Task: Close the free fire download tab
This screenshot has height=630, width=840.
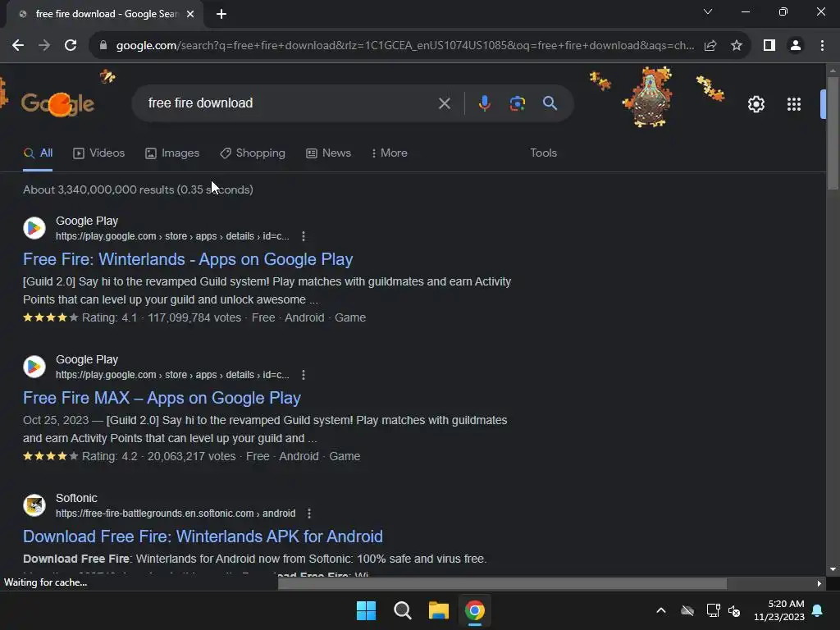Action: tap(190, 14)
